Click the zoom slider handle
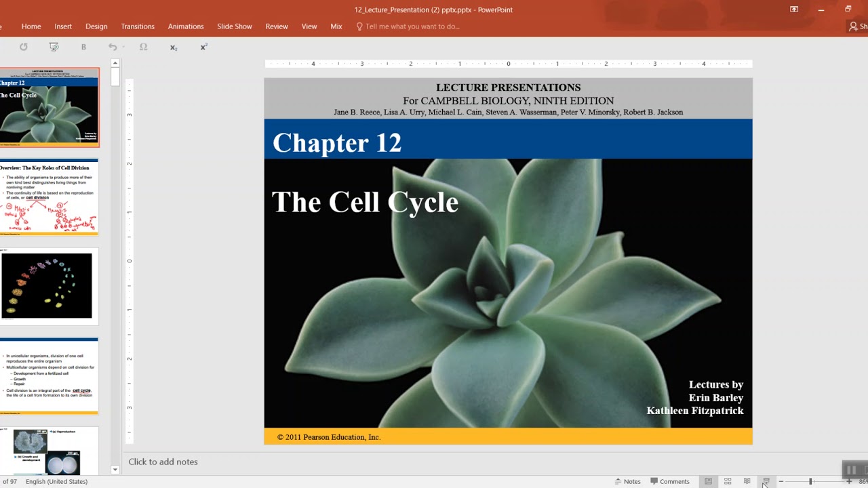This screenshot has height=488, width=868. pyautogui.click(x=810, y=481)
